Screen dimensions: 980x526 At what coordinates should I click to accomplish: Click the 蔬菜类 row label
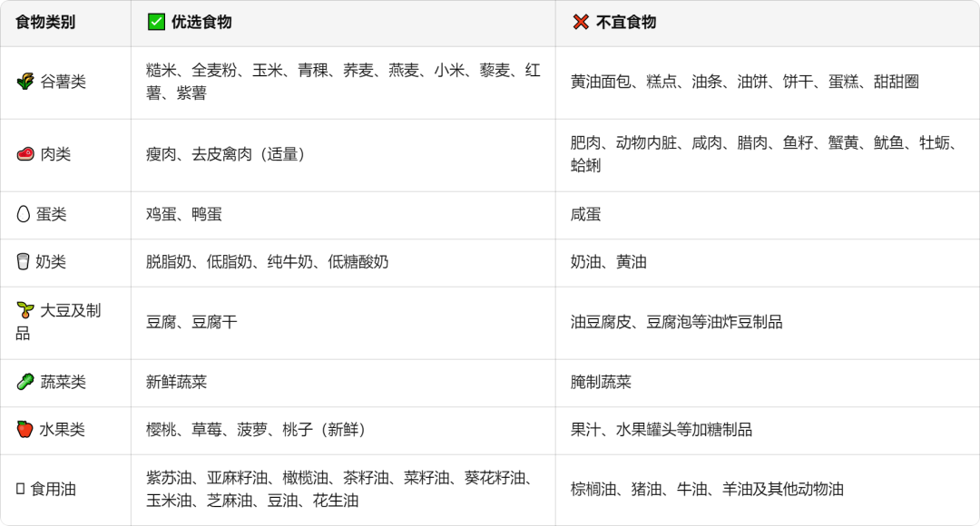(x=64, y=382)
